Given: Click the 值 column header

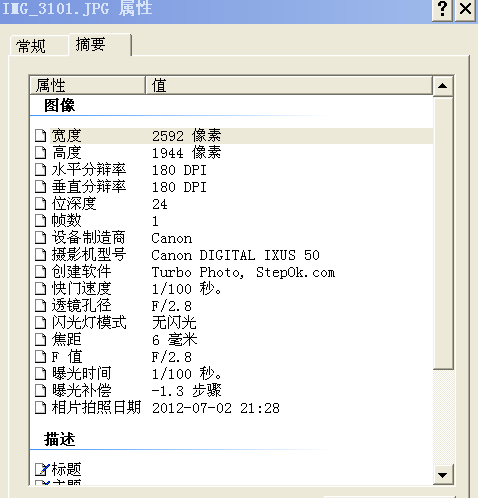Looking at the screenshot, I should [x=289, y=85].
